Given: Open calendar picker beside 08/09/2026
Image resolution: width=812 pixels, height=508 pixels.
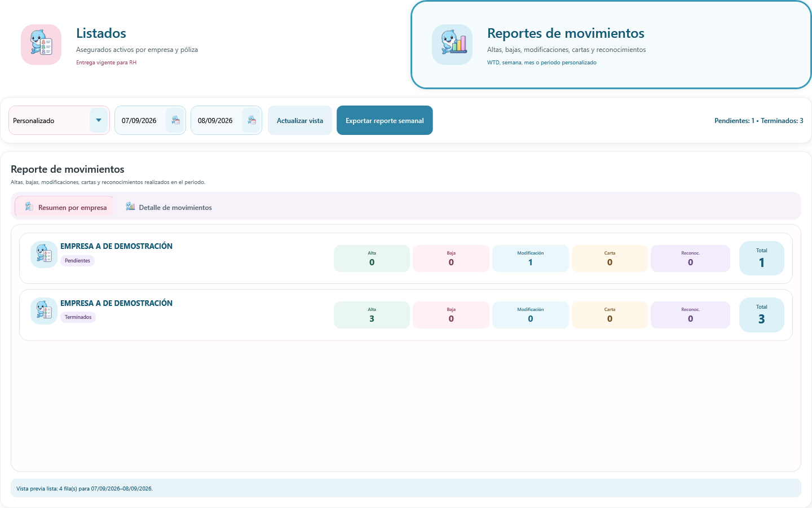Looking at the screenshot, I should pos(251,120).
